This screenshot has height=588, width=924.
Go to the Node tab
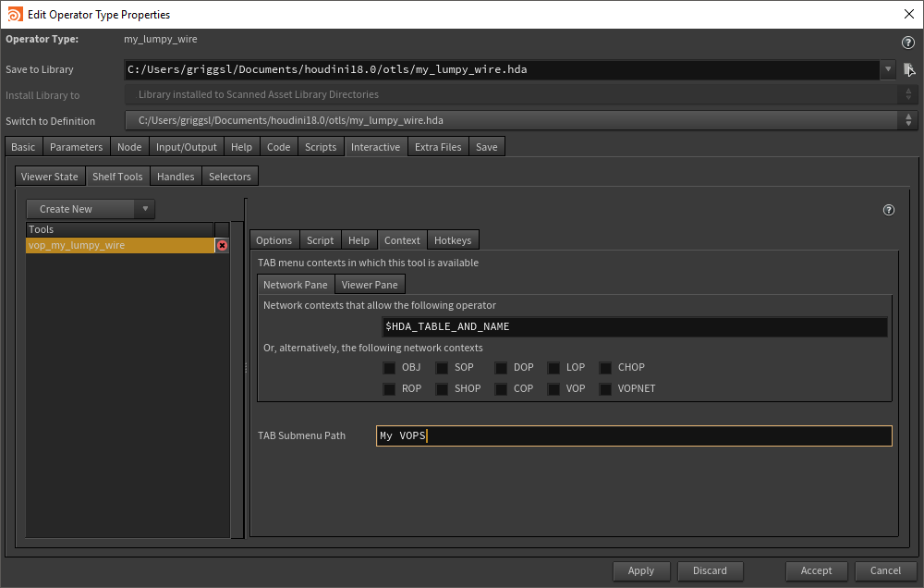point(129,147)
